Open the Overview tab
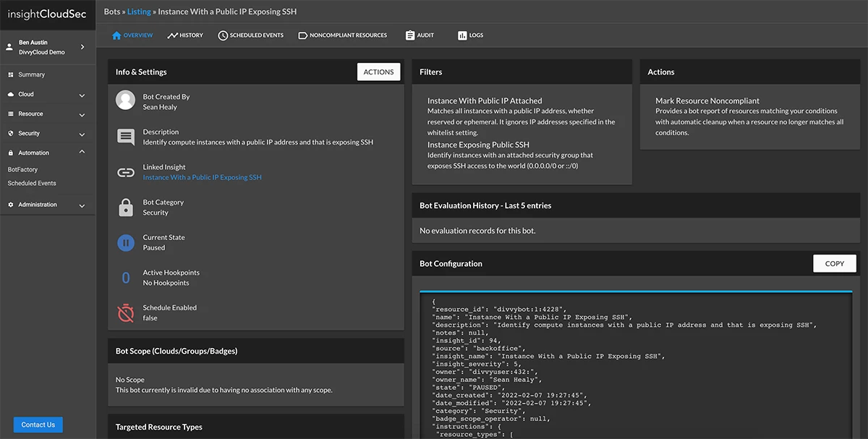The image size is (868, 439). [132, 35]
